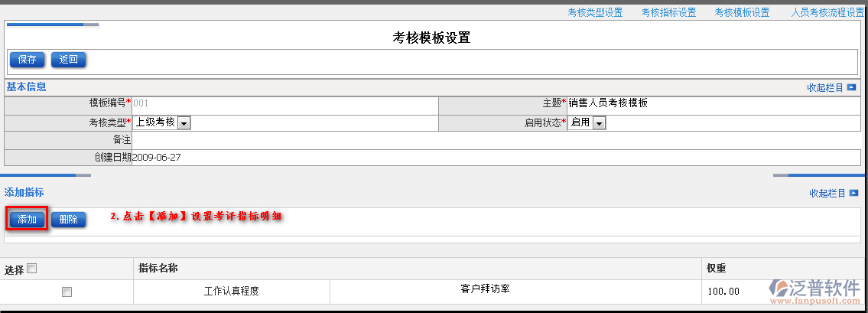
Task: Open the 考核类型 dropdown
Action: 184,123
